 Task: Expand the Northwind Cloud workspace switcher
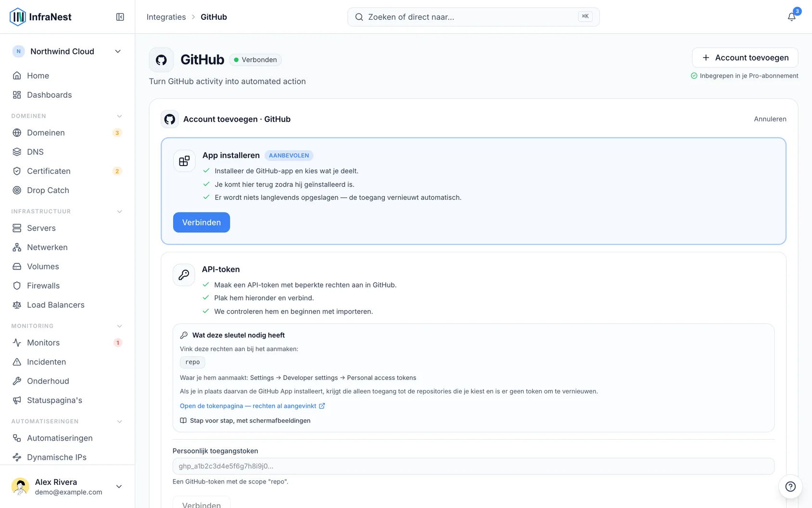click(x=67, y=52)
